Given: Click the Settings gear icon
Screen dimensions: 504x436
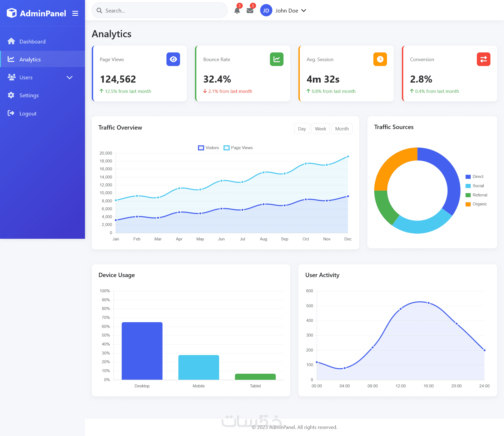Looking at the screenshot, I should (x=11, y=95).
